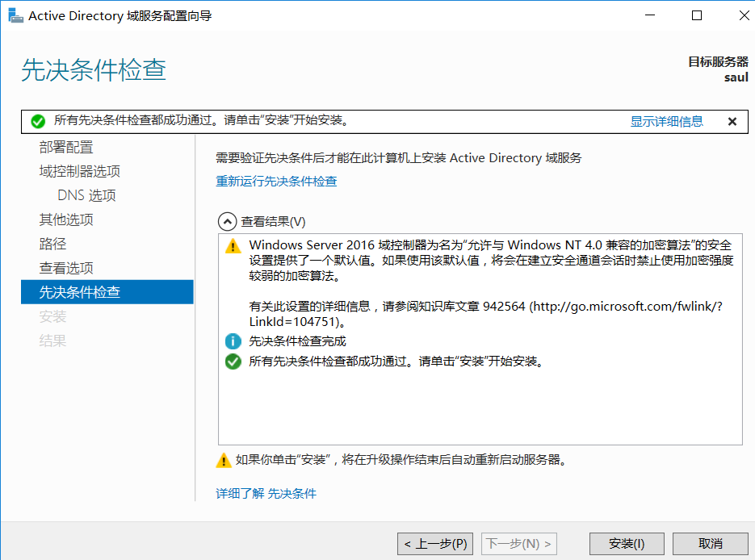Close the wizard window
This screenshot has width=755, height=560.
click(x=744, y=15)
